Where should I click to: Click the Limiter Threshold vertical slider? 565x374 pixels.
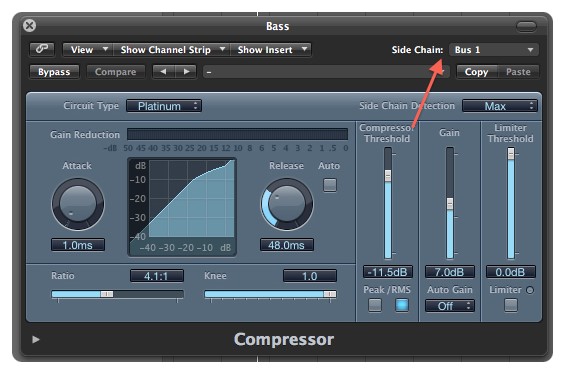511,203
